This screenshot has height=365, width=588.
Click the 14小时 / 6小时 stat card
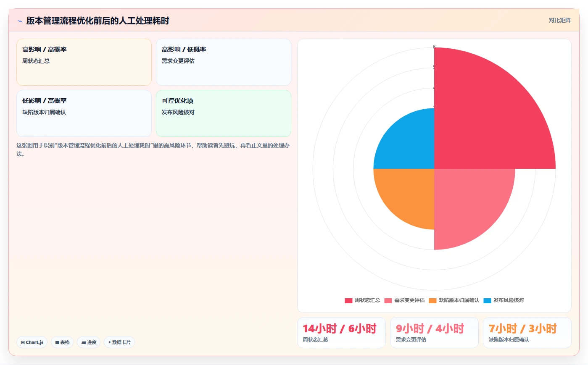pyautogui.click(x=341, y=333)
